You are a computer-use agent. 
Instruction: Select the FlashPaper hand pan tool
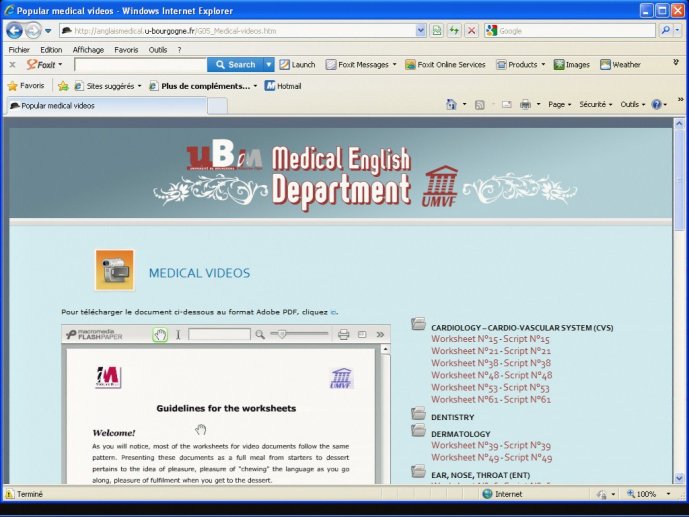point(160,335)
